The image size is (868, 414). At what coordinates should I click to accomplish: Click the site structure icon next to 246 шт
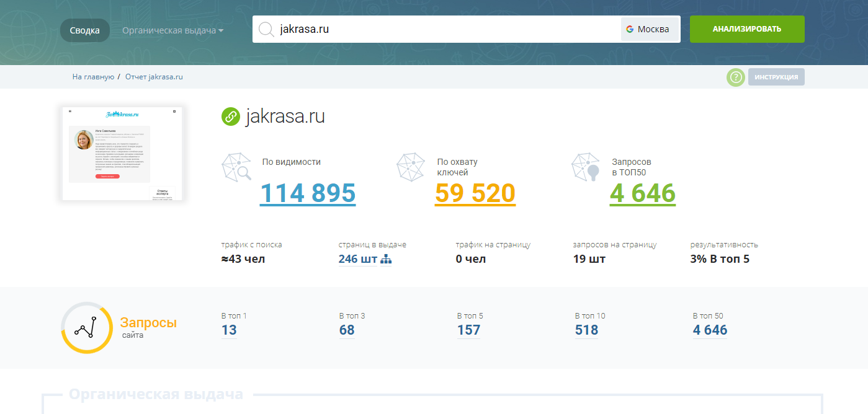tap(386, 259)
